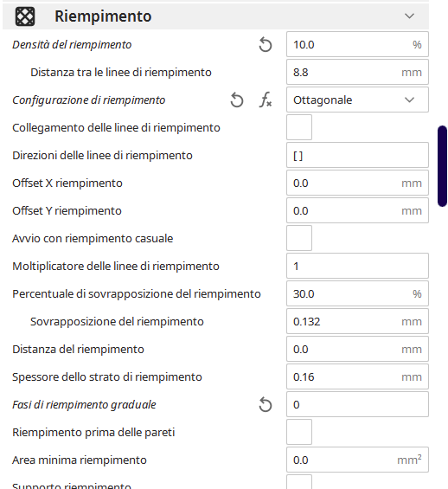
Task: Enable Collegamento delle linee di riempimento checkbox
Action: pyautogui.click(x=299, y=127)
